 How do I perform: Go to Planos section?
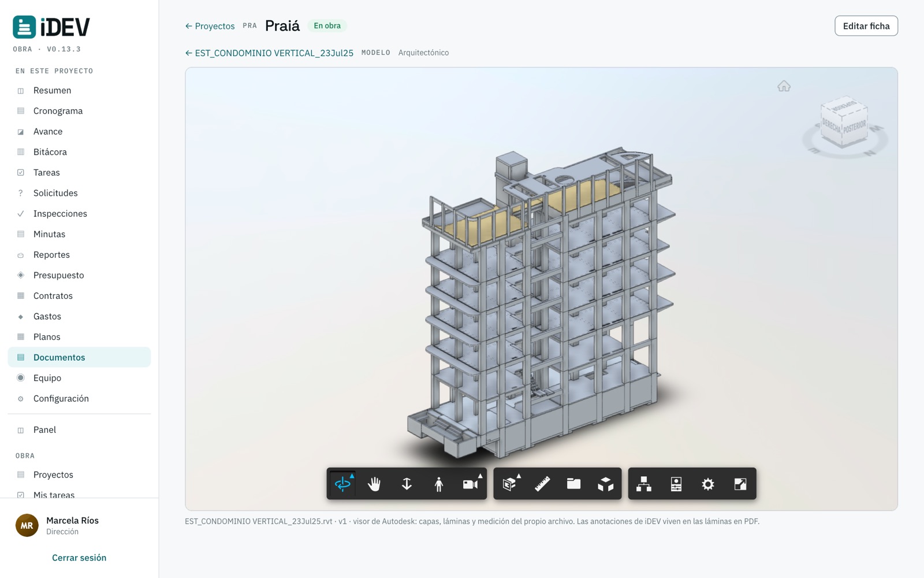tap(79, 336)
